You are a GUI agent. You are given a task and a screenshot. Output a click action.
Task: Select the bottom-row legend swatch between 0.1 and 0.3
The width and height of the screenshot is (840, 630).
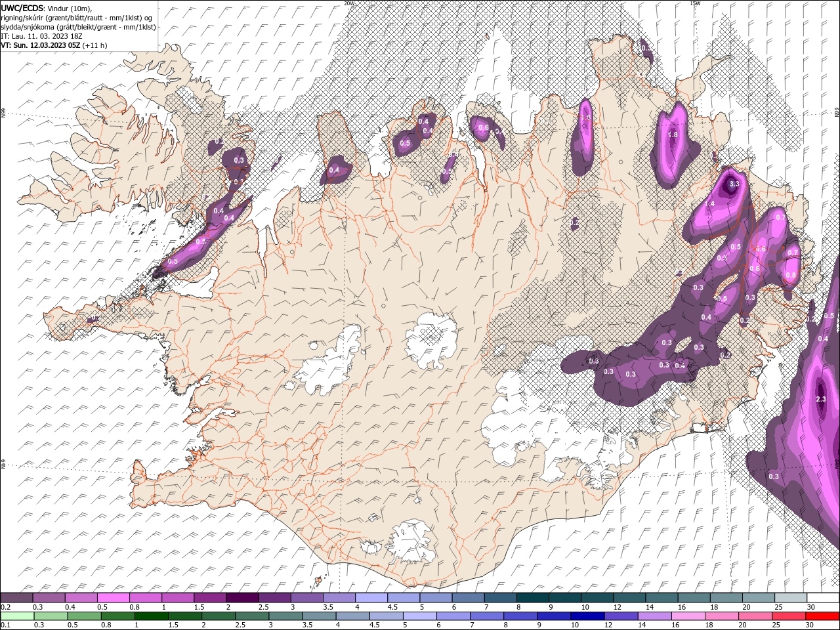pos(17,616)
